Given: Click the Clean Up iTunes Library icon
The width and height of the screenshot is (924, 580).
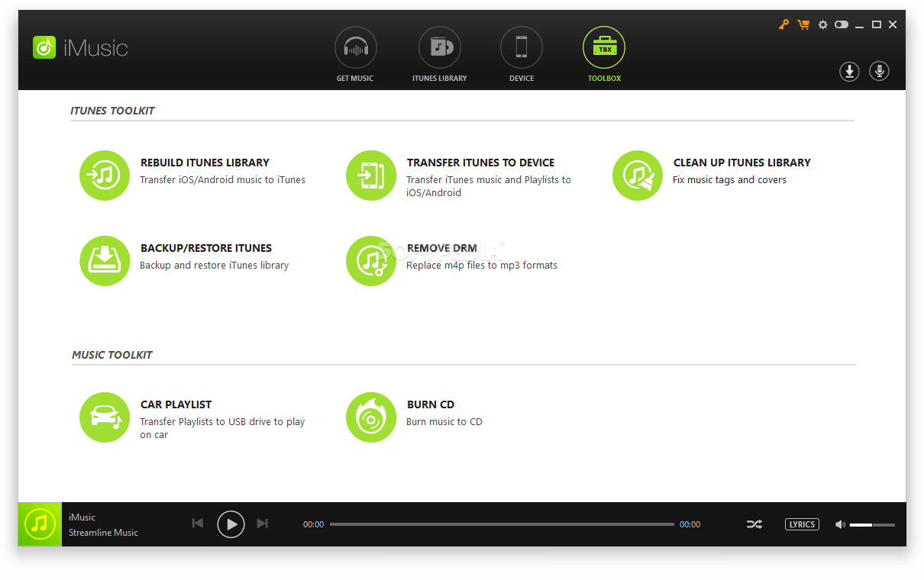Looking at the screenshot, I should [638, 176].
